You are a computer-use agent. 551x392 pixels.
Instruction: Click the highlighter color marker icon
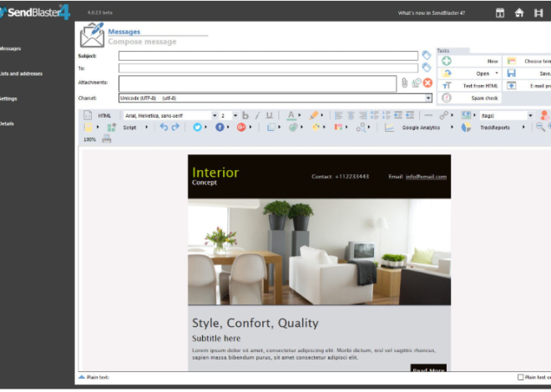tap(314, 115)
